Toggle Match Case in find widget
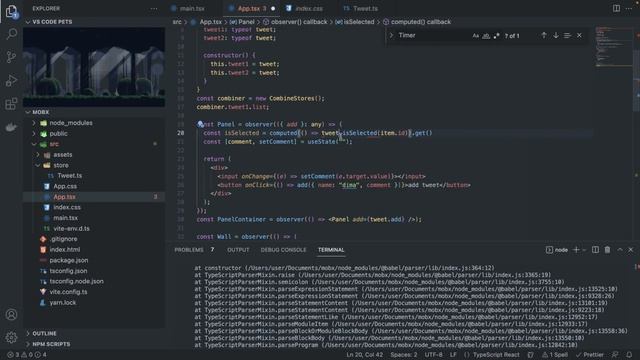The width and height of the screenshot is (640, 360). tap(476, 36)
